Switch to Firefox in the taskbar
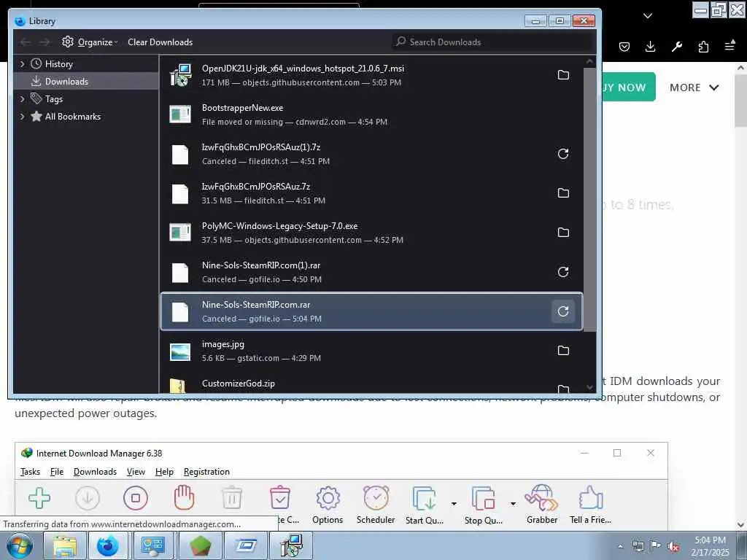747x560 pixels. (108, 546)
